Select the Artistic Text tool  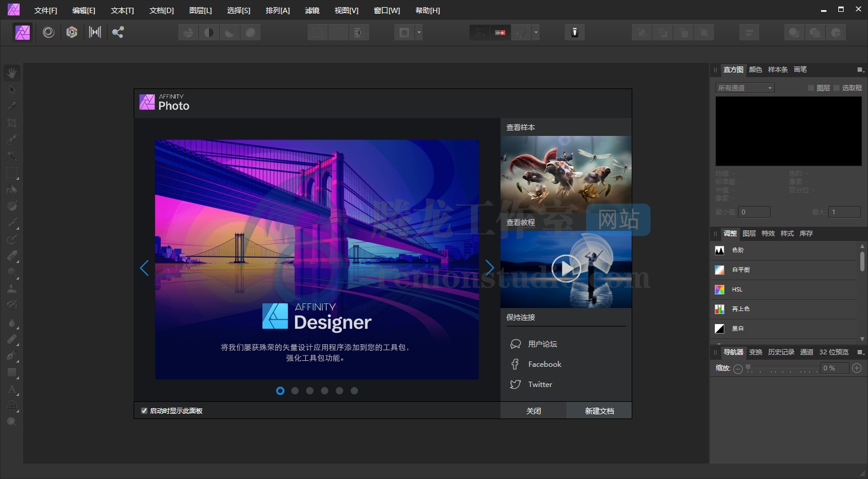click(12, 389)
